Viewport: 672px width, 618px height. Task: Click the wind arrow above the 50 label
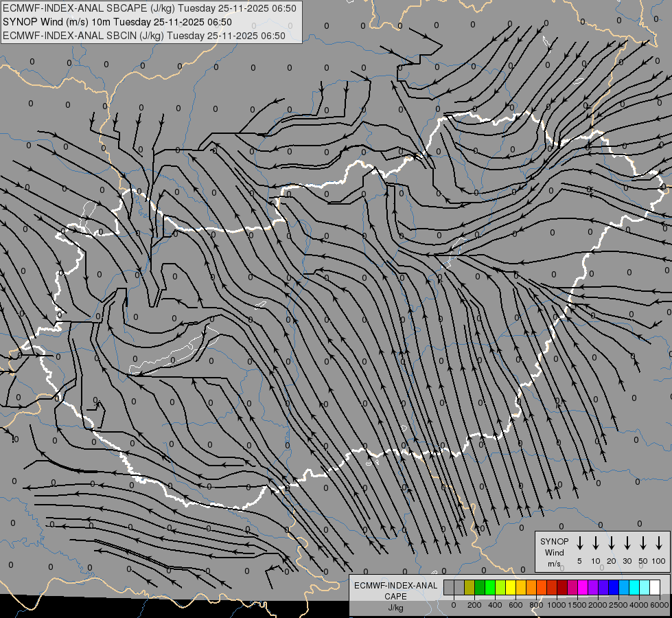643,543
